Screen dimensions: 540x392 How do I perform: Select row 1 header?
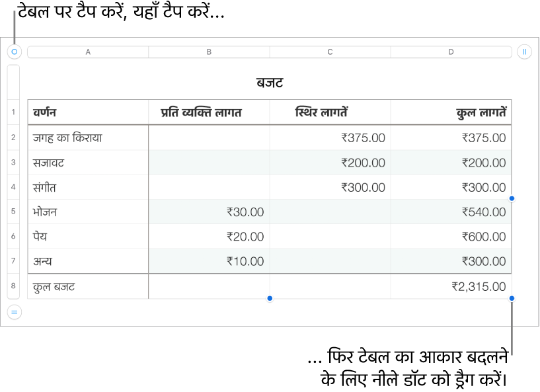pos(13,112)
